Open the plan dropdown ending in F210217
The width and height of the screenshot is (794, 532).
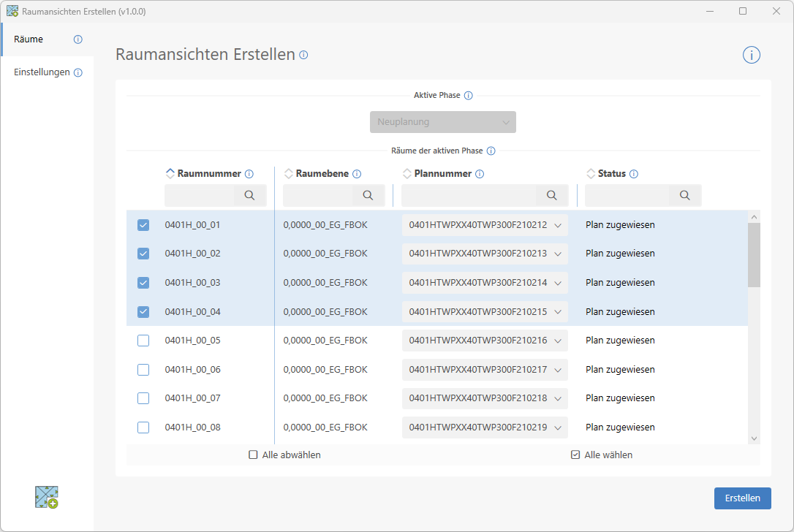click(558, 370)
